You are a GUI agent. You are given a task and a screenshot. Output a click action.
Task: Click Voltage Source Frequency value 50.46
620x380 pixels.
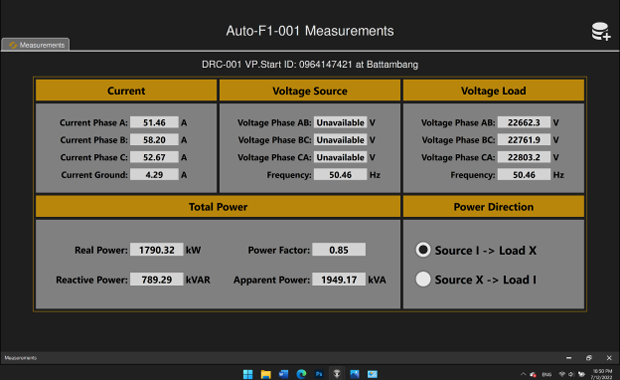[x=340, y=174]
